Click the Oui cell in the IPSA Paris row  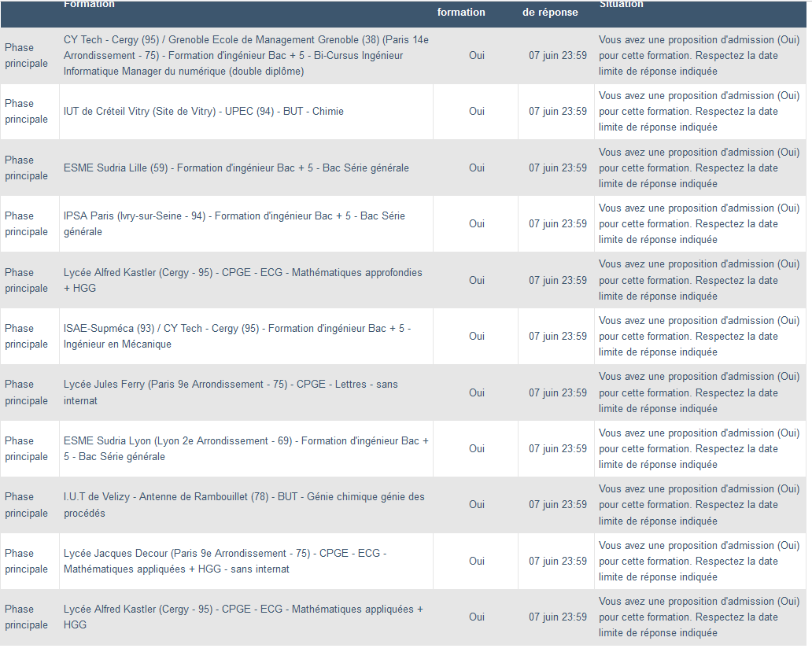(x=477, y=223)
